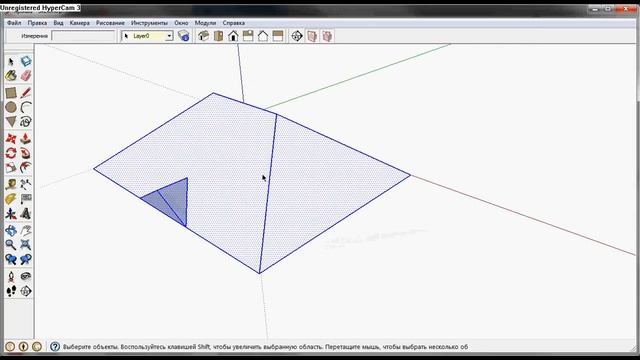This screenshot has height=360, width=640.
Task: Pick the Zoom magnifier tool
Action: coord(11,245)
